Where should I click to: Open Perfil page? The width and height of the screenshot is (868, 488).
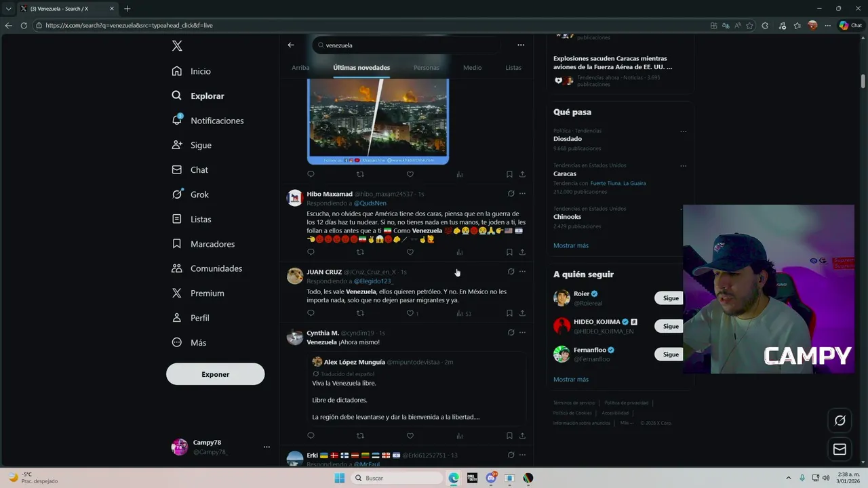191,318
